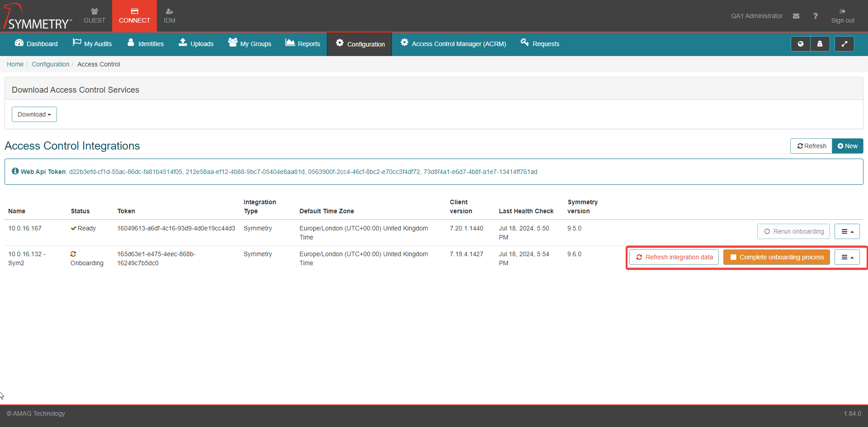Create a New integration

(x=848, y=146)
